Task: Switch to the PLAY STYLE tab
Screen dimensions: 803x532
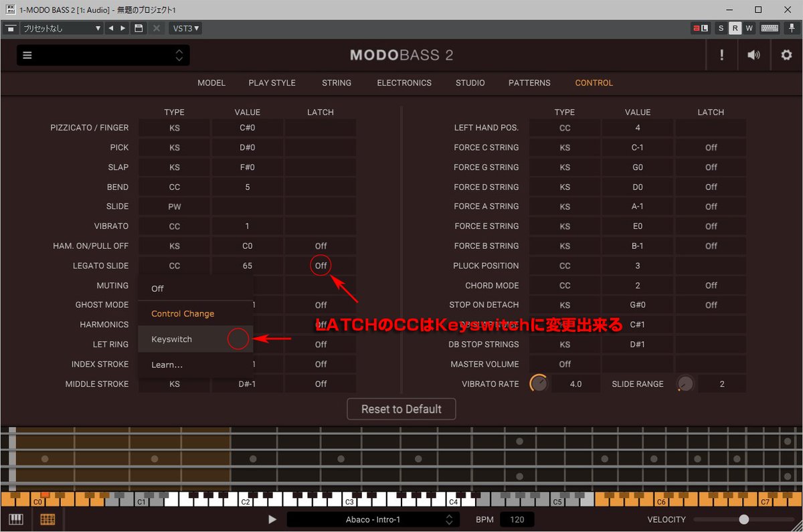Action: (272, 83)
